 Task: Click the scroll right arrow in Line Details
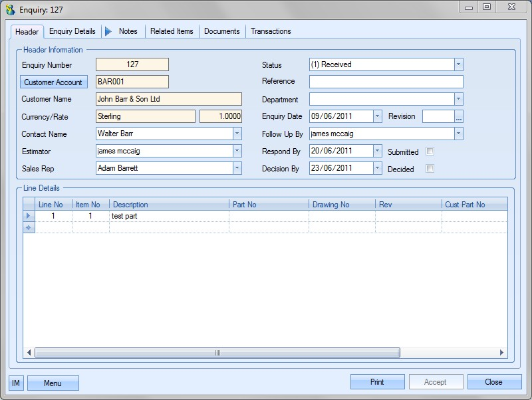click(501, 353)
